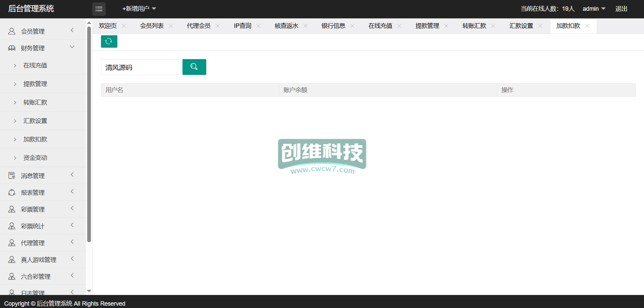Expand the 六合彩管理 menu chevron
The image size is (644, 308).
coord(72,275)
